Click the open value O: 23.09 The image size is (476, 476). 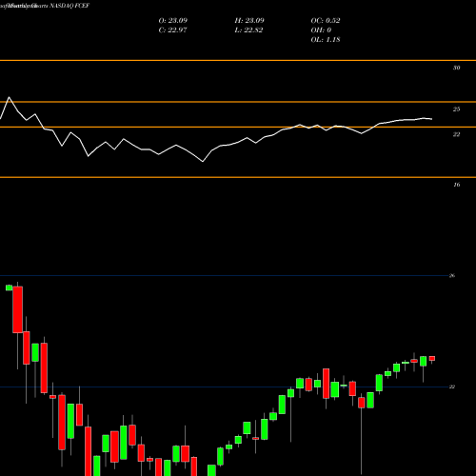[x=173, y=21]
